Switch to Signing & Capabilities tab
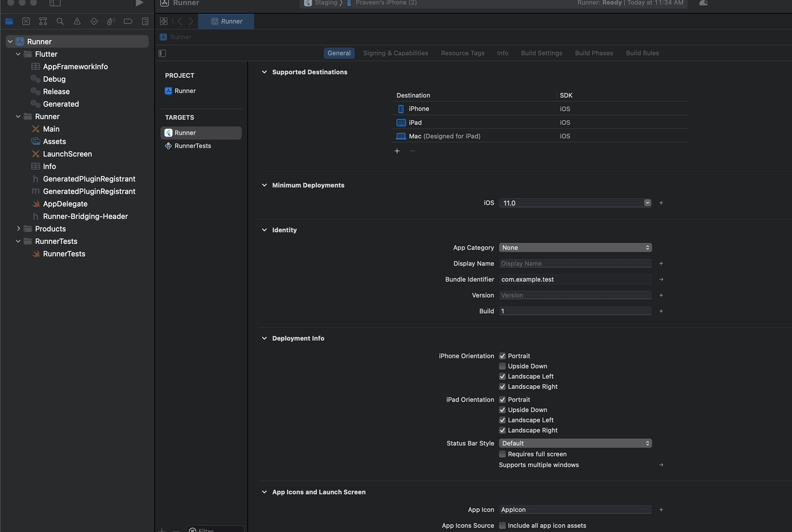 click(396, 53)
